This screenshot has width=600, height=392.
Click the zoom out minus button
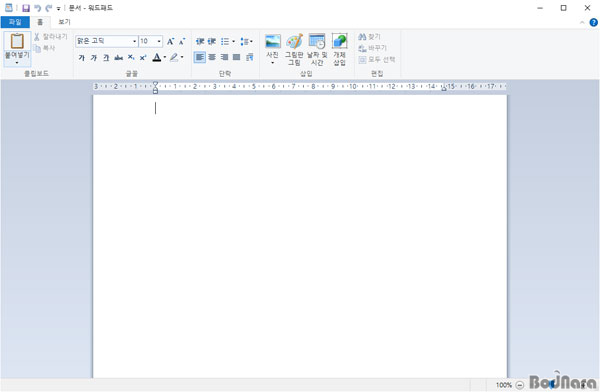(x=520, y=385)
